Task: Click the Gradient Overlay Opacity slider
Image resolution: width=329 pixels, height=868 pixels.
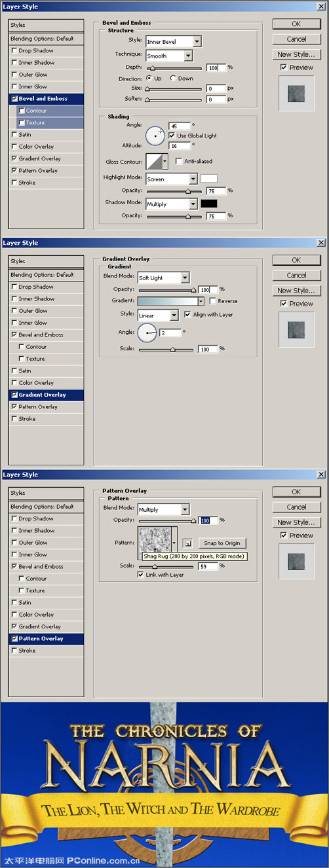Action: click(166, 290)
